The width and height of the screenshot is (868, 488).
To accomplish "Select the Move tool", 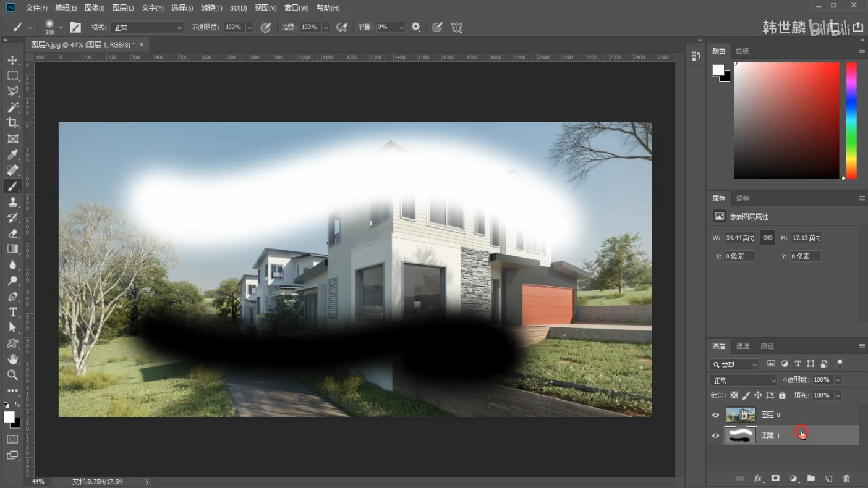I will point(12,60).
